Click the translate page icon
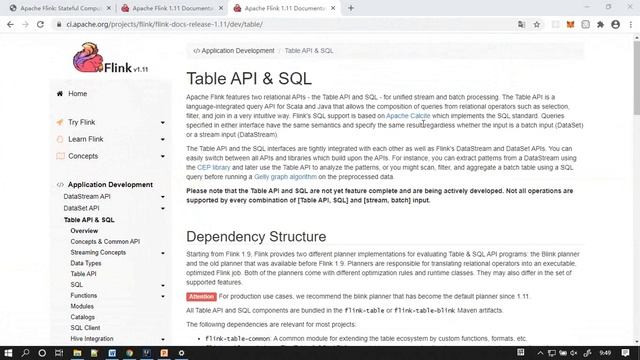 coord(521,24)
